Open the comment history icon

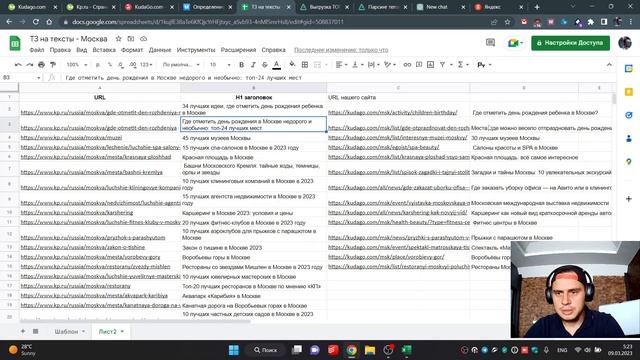(490, 42)
